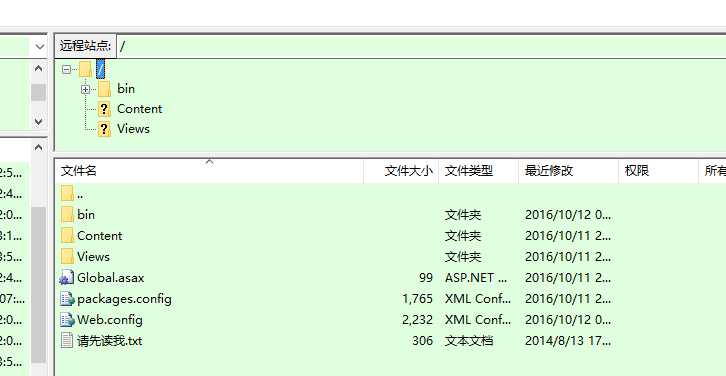Click the size value 306
The width and height of the screenshot is (726, 376).
point(422,341)
